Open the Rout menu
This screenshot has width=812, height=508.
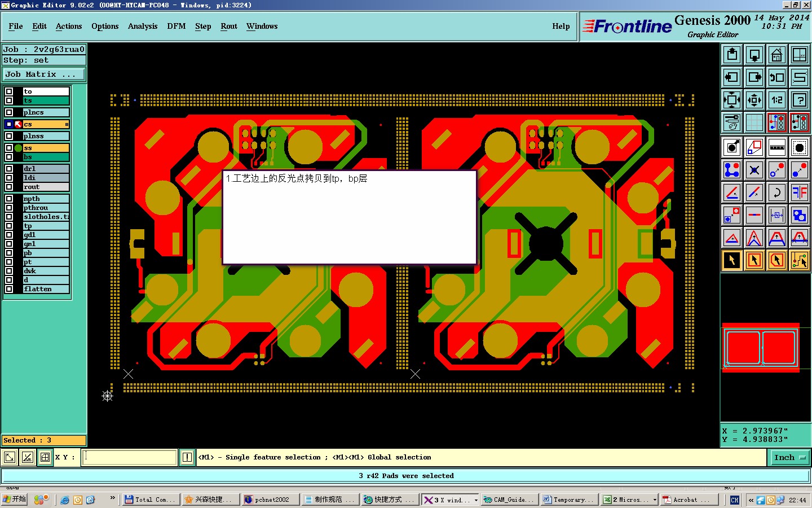pos(229,26)
